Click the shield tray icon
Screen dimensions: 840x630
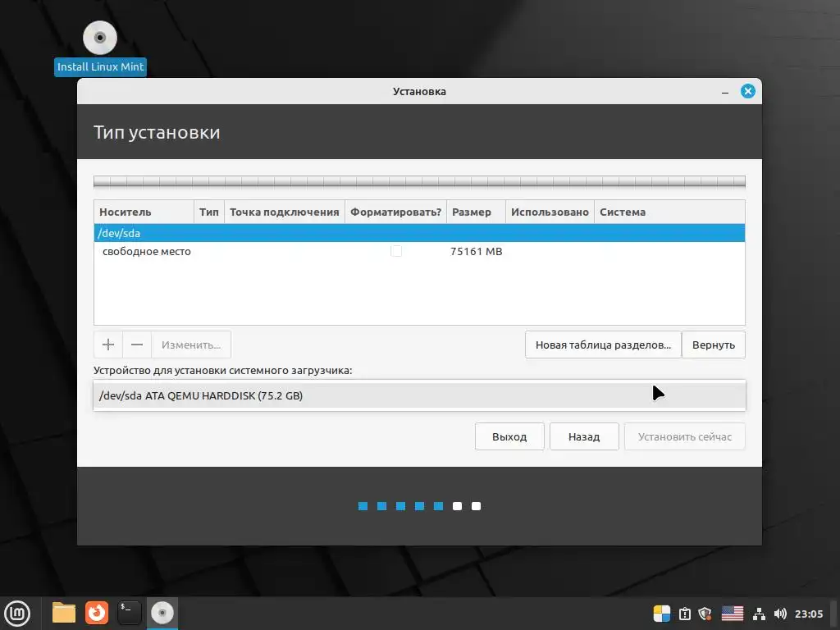pyautogui.click(x=705, y=614)
